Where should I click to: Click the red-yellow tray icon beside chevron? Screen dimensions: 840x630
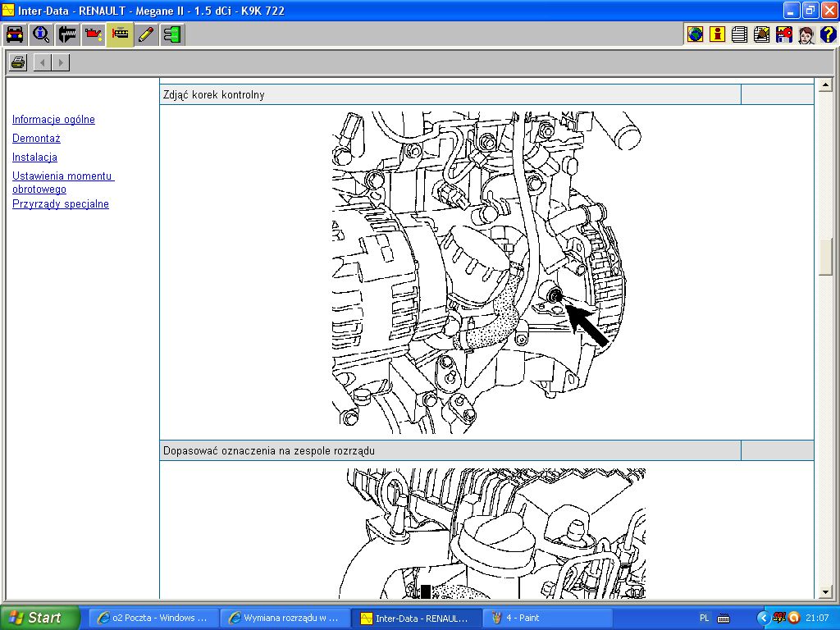[x=779, y=618]
